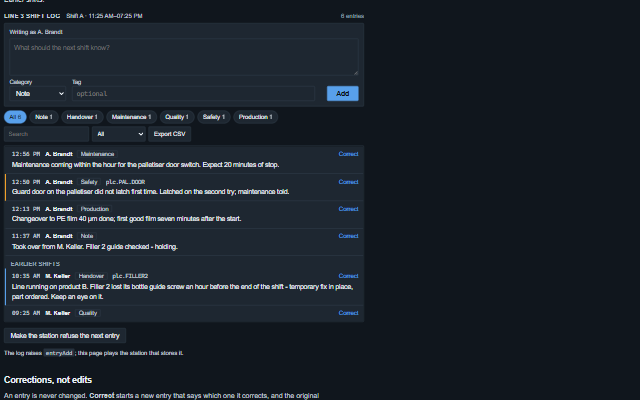
Task: Click 'Make the station refuse the next entry' button
Action: pos(65,336)
